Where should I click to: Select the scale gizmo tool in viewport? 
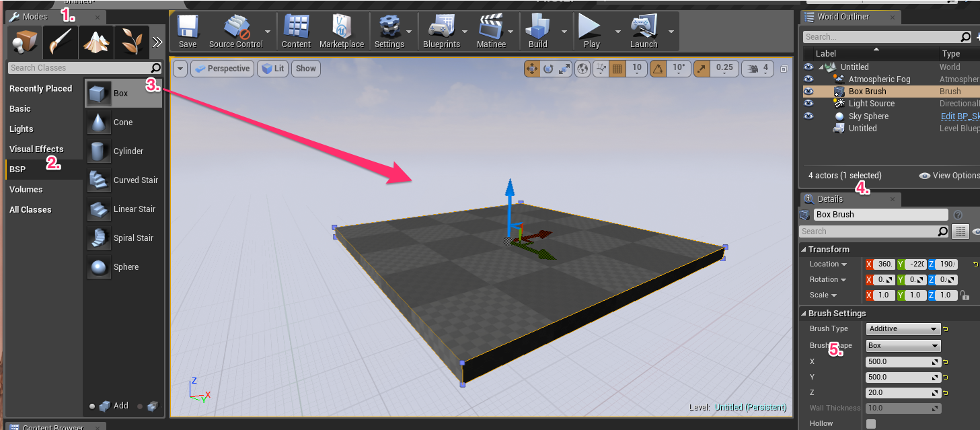[564, 68]
